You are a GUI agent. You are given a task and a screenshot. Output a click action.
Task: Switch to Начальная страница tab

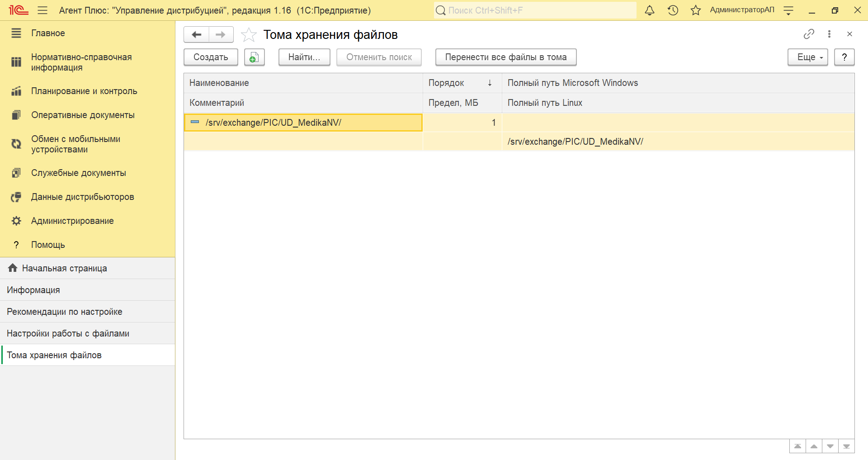tap(87, 268)
